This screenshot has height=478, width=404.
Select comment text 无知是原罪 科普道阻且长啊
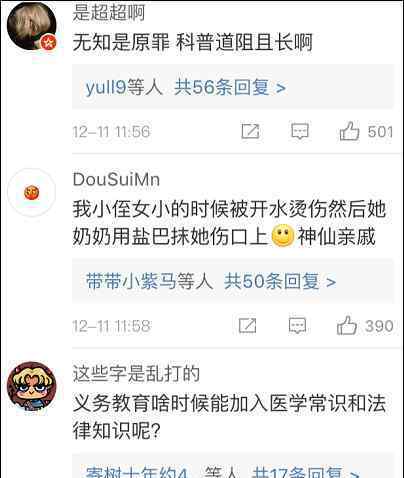[x=192, y=43]
